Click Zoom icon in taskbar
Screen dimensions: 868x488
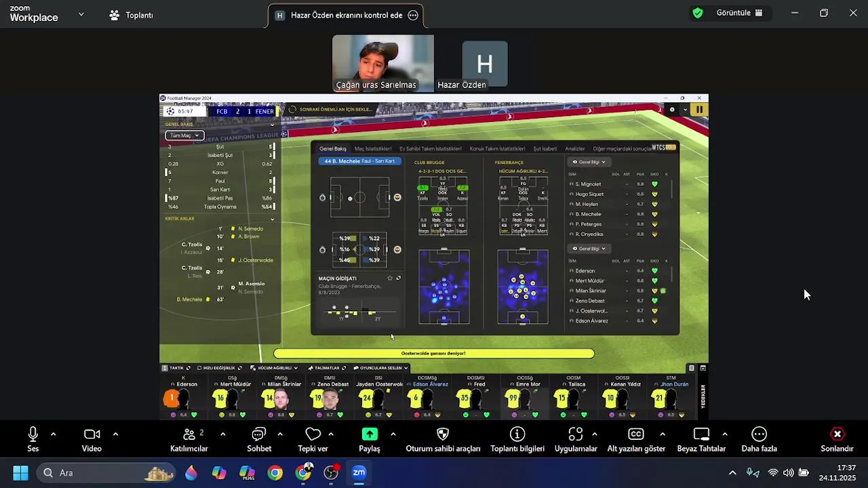point(359,473)
